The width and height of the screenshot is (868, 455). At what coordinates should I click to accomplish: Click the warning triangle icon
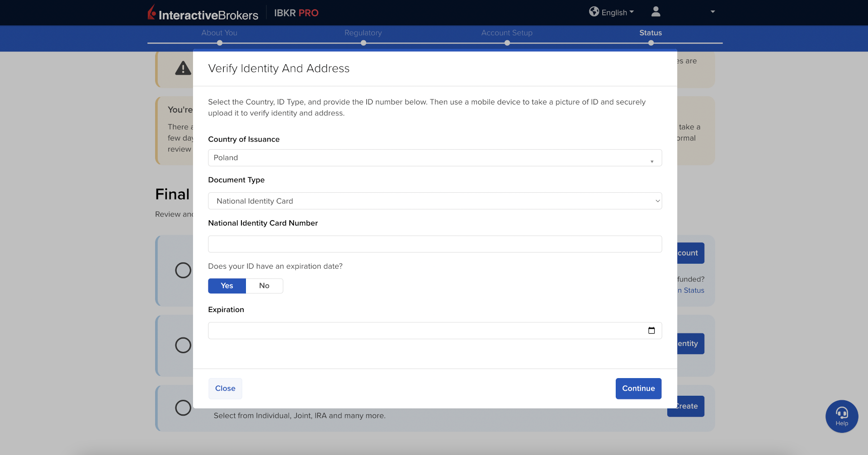click(183, 68)
